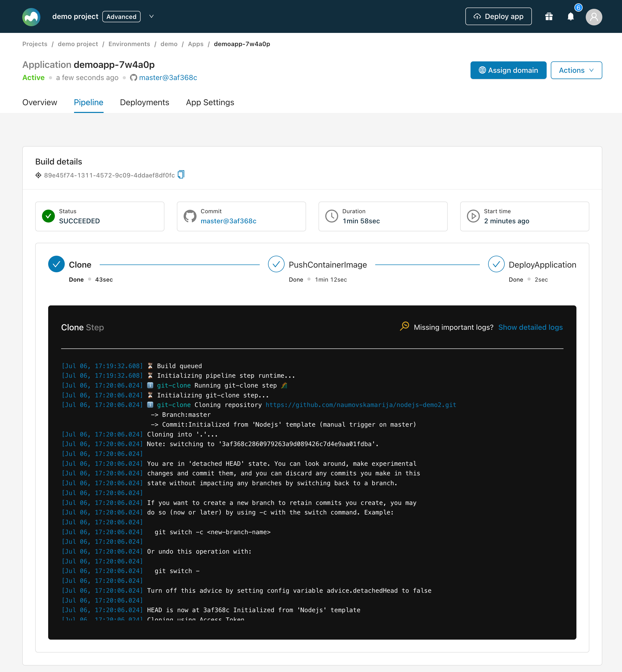Open master@3af368c link under application title

pos(168,78)
